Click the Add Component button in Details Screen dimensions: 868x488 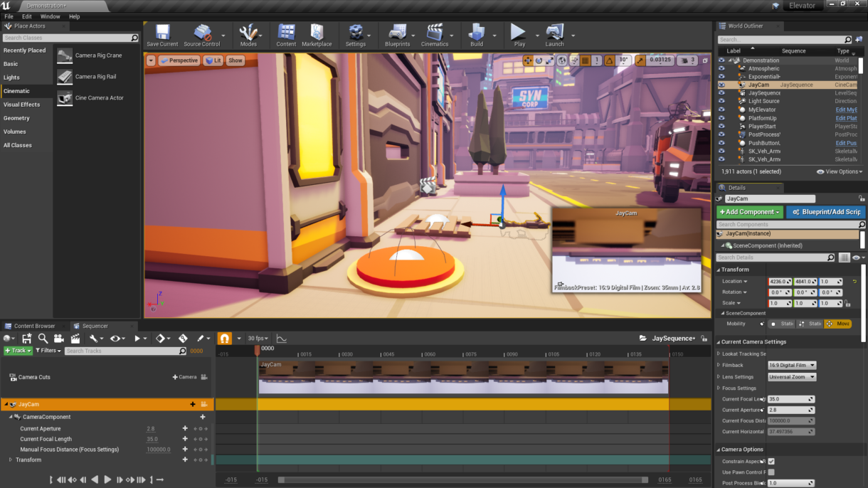(x=749, y=212)
